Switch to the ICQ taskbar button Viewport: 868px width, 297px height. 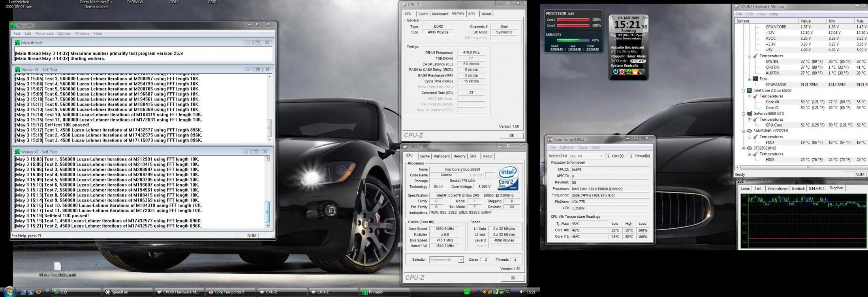[x=76, y=292]
